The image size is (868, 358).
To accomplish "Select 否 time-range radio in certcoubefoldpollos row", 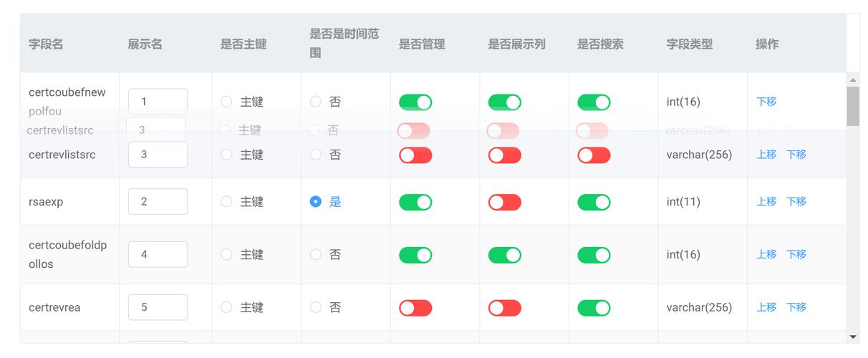I will coord(316,254).
